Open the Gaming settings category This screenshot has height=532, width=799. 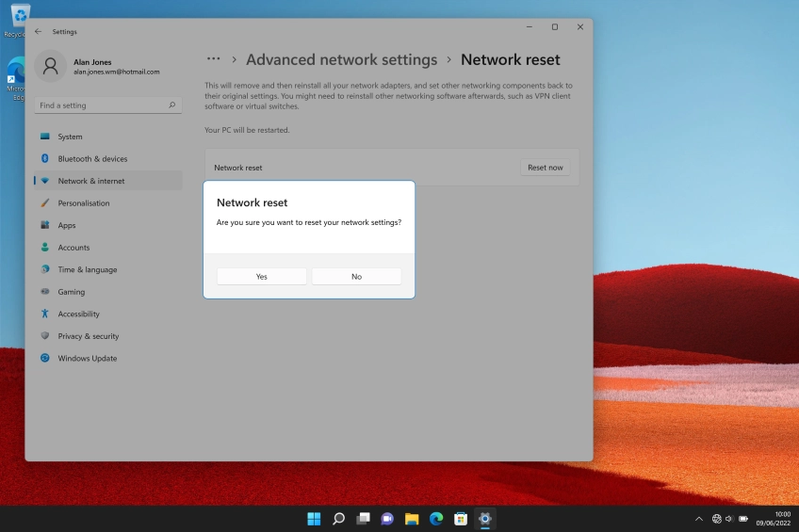coord(108,292)
